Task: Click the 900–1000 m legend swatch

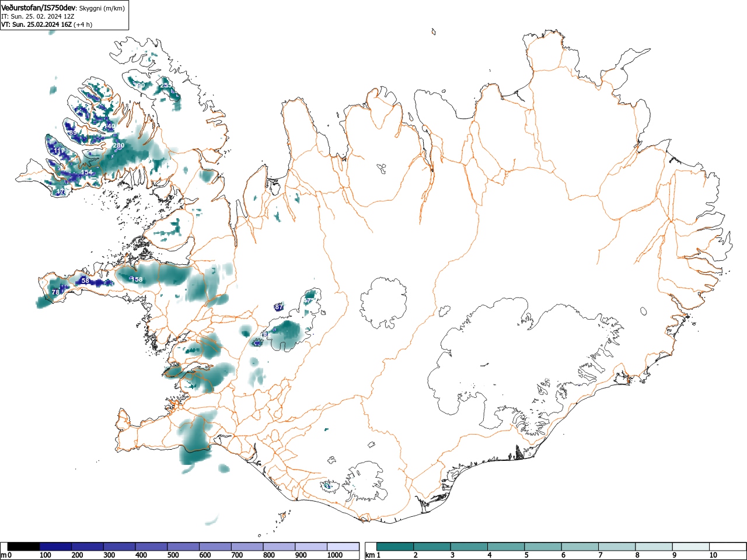Action: pyautogui.click(x=311, y=547)
